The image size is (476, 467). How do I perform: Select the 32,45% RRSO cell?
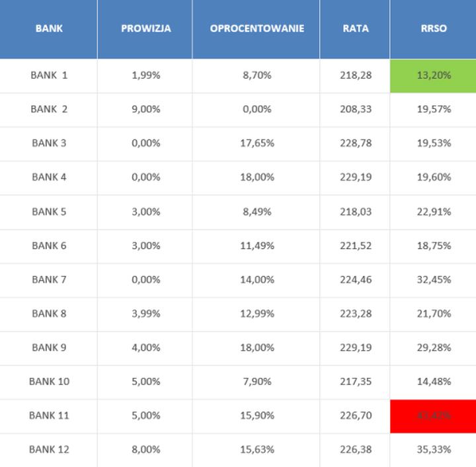[434, 279]
